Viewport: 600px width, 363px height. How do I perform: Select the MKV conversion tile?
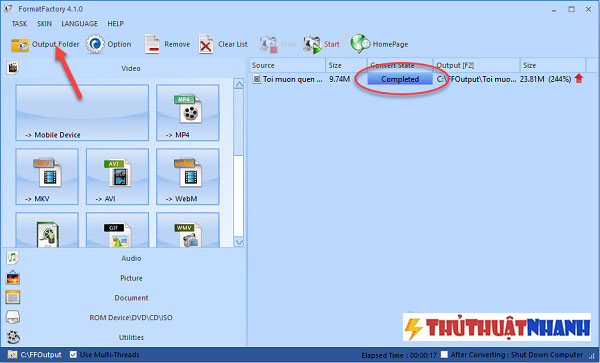point(47,176)
